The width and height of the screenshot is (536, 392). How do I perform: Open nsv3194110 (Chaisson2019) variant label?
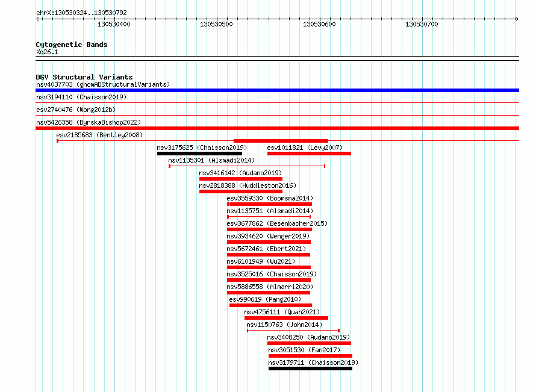click(81, 97)
